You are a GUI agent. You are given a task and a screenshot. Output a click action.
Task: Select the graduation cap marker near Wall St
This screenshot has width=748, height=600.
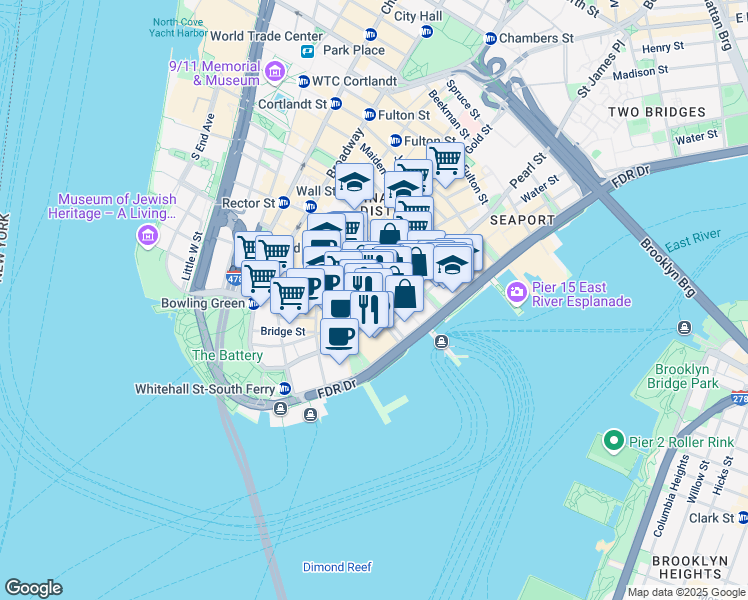coord(354,185)
